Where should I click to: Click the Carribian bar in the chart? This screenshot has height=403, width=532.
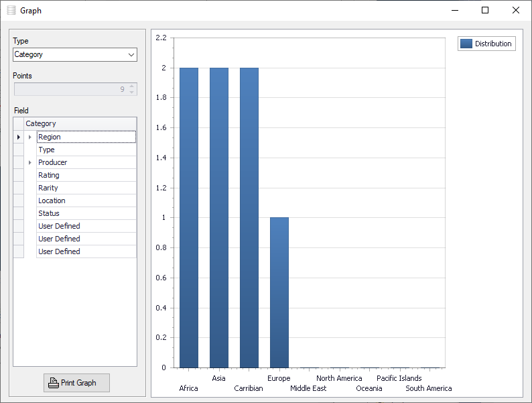[x=249, y=218]
